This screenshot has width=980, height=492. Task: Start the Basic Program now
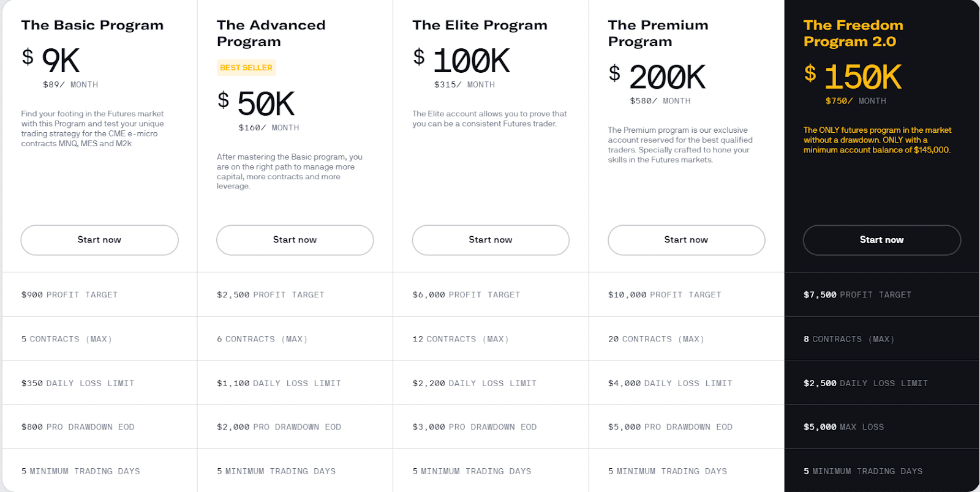[99, 240]
